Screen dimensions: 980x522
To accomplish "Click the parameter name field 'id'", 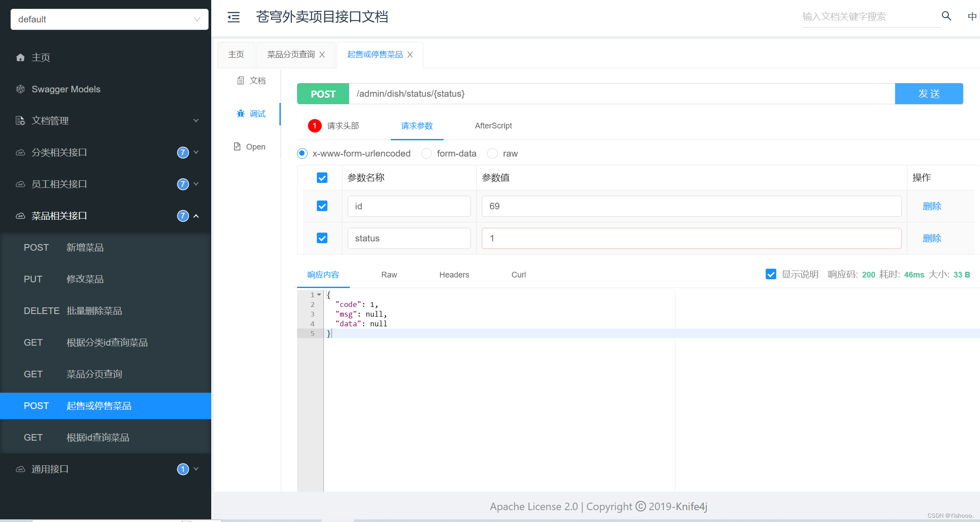I will click(x=409, y=206).
